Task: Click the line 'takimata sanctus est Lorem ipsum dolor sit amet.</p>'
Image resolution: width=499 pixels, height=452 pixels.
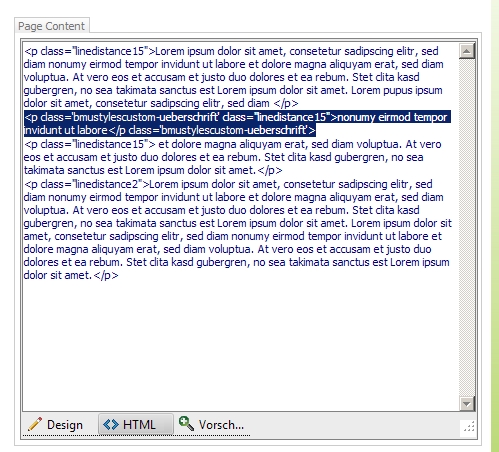Action: click(x=153, y=170)
